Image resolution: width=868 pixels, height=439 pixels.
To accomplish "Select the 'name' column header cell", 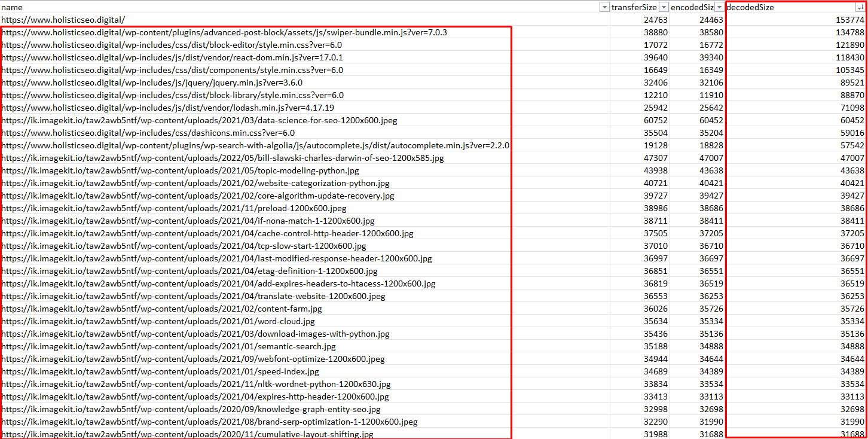I will [305, 7].
